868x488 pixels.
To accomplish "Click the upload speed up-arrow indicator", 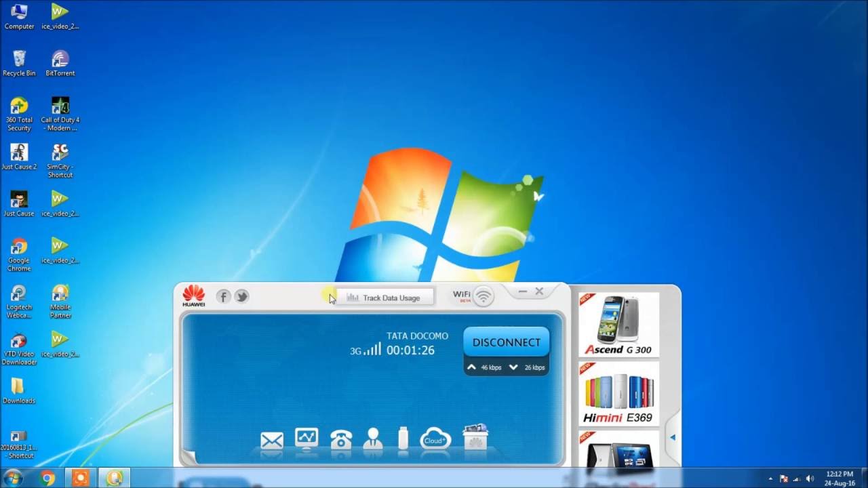I will pos(471,367).
